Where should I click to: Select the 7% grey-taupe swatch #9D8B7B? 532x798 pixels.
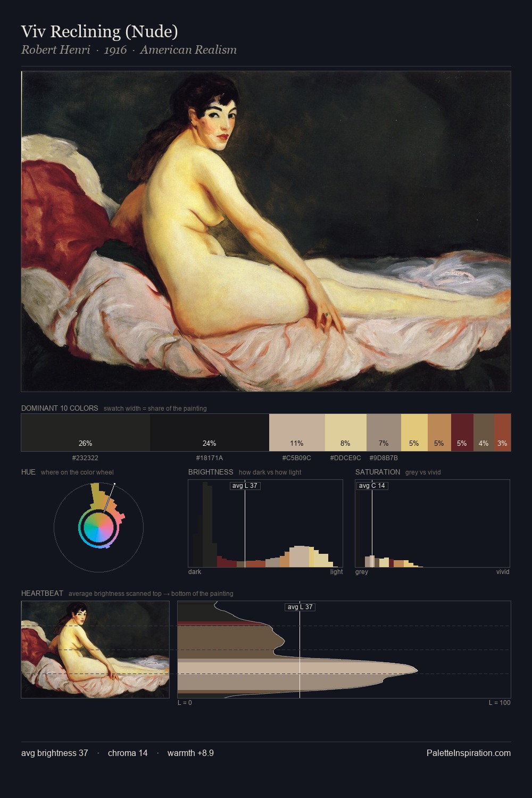click(x=384, y=433)
